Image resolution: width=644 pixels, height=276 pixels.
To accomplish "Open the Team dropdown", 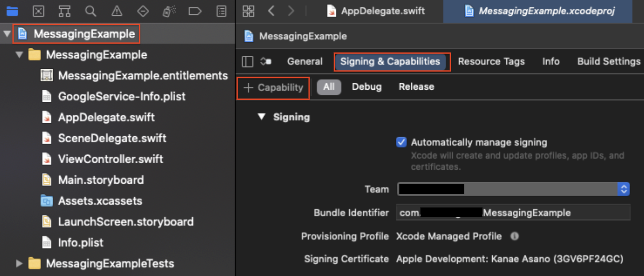I will click(513, 189).
